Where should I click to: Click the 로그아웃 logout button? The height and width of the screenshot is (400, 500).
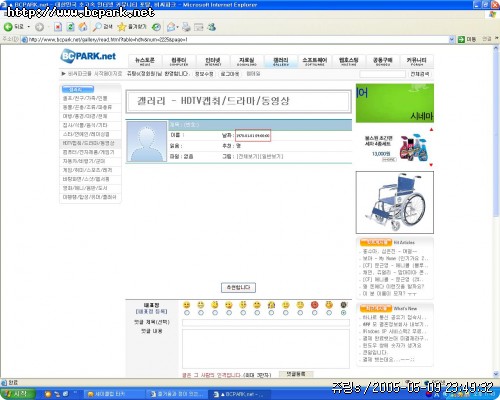point(230,74)
